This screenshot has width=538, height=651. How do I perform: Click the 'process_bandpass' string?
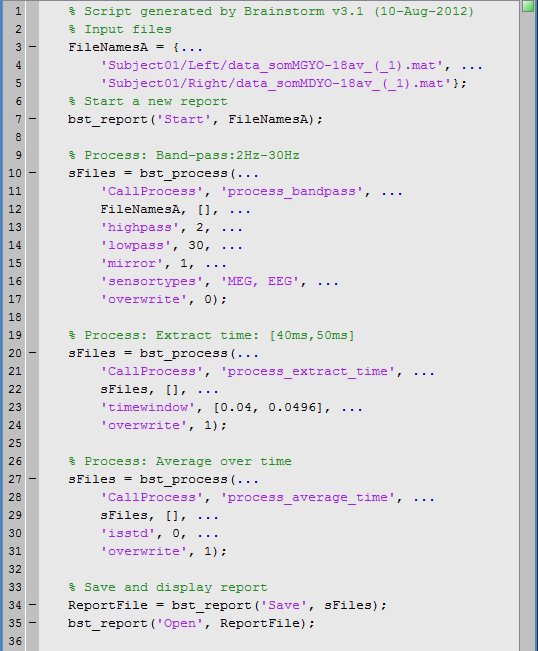coord(292,191)
